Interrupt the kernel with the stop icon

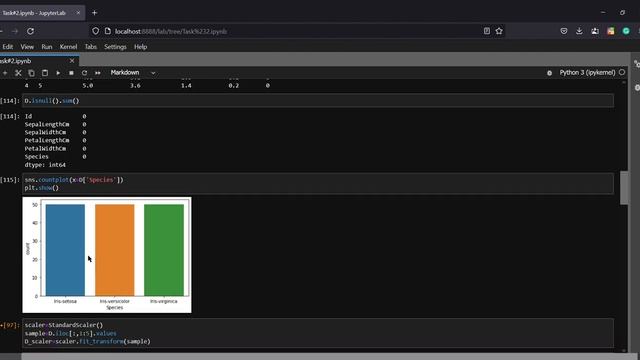pos(71,73)
